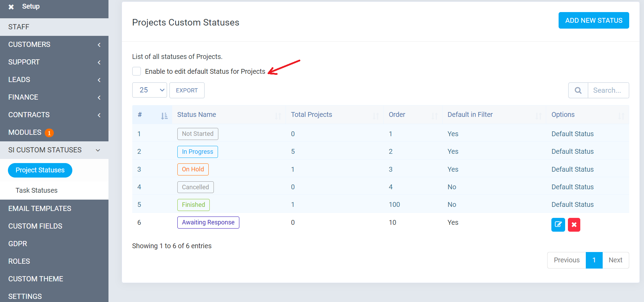644x302 pixels.
Task: Click the Next pagination button
Action: [615, 260]
